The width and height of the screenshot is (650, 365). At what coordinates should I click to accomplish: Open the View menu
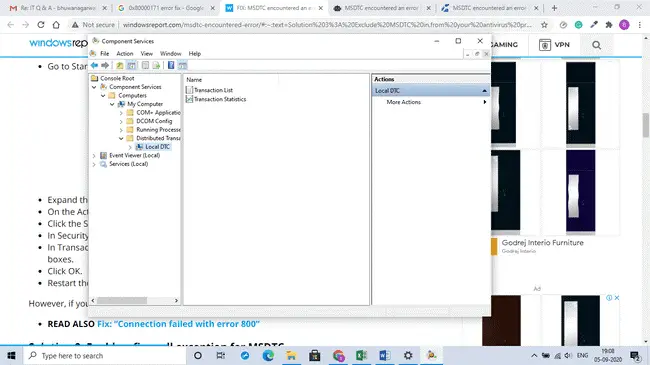coord(146,54)
